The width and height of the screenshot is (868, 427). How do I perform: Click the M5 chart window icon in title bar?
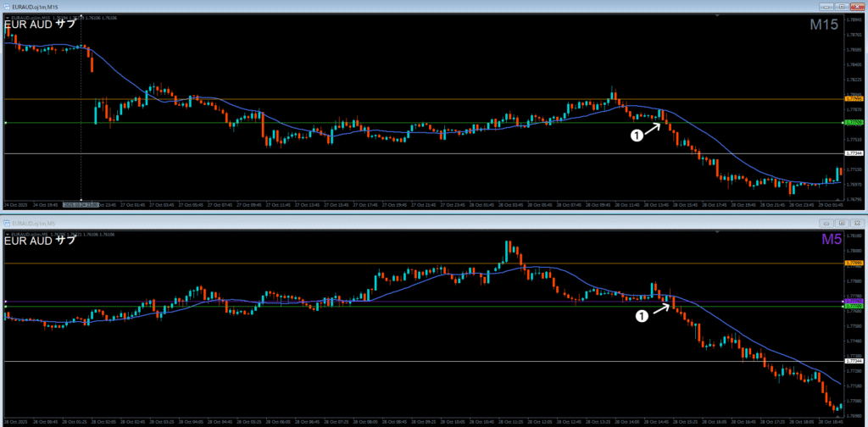click(x=7, y=223)
